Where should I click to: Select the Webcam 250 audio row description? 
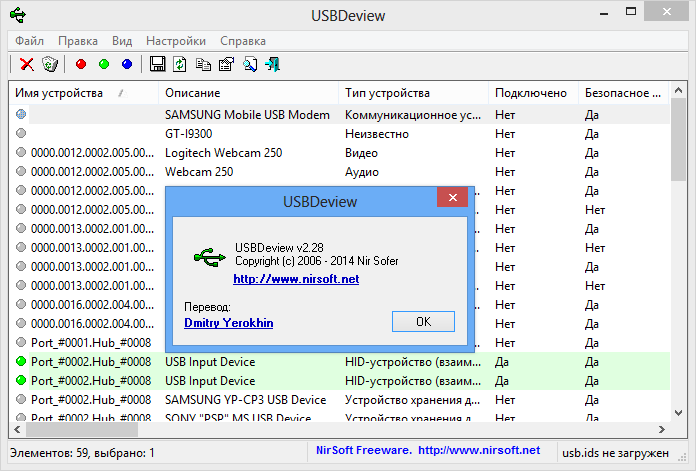(199, 172)
